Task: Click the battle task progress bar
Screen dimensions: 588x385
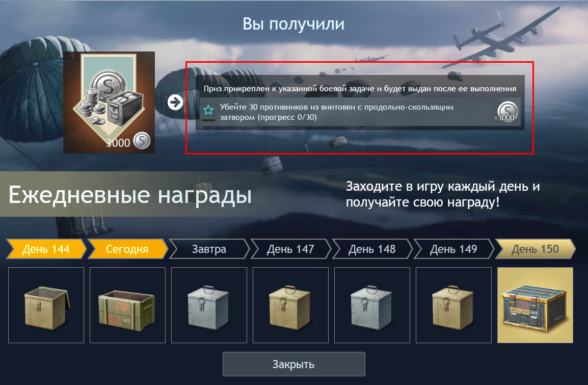Action: (x=208, y=120)
